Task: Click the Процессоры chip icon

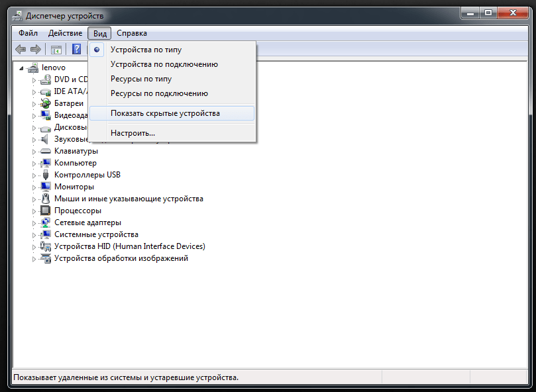Action: tap(46, 211)
